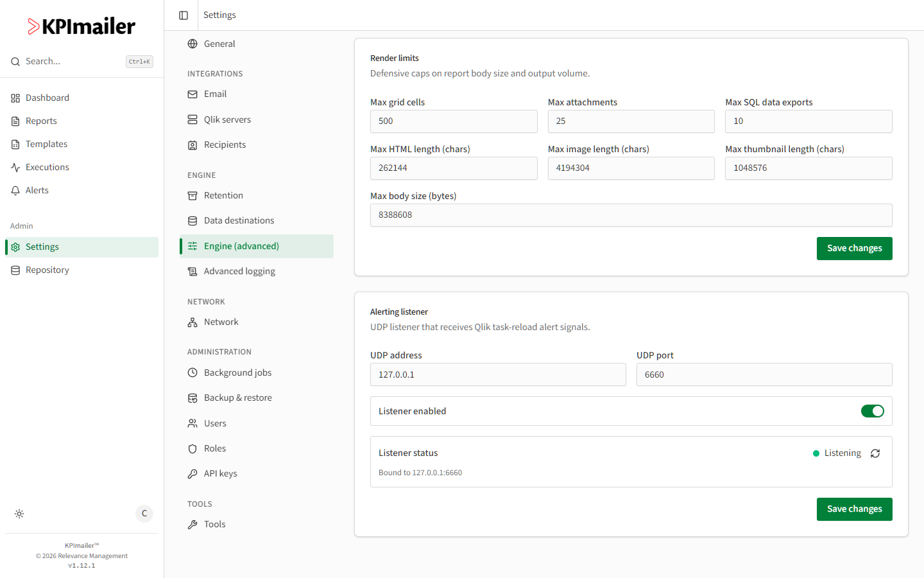
Task: Click the Max SQL data exports field
Action: point(809,121)
